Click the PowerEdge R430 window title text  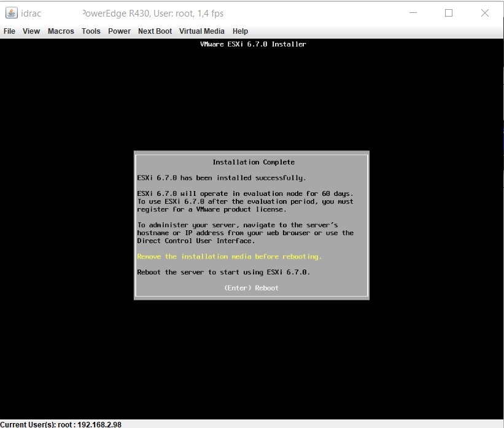[153, 13]
